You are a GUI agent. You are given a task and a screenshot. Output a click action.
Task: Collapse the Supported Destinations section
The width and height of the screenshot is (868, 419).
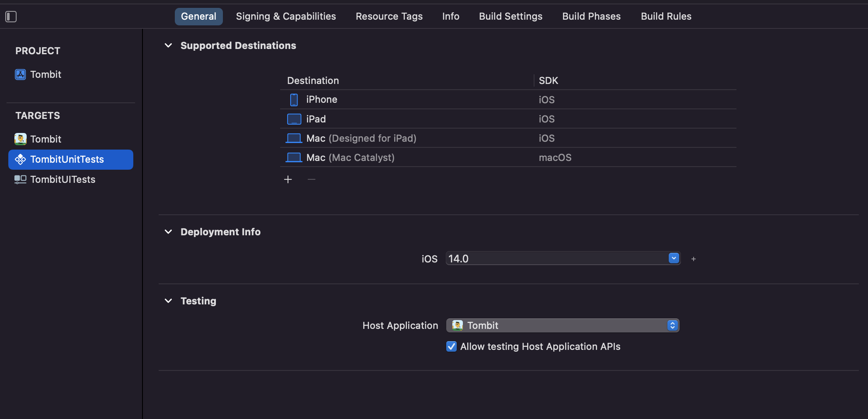tap(168, 45)
